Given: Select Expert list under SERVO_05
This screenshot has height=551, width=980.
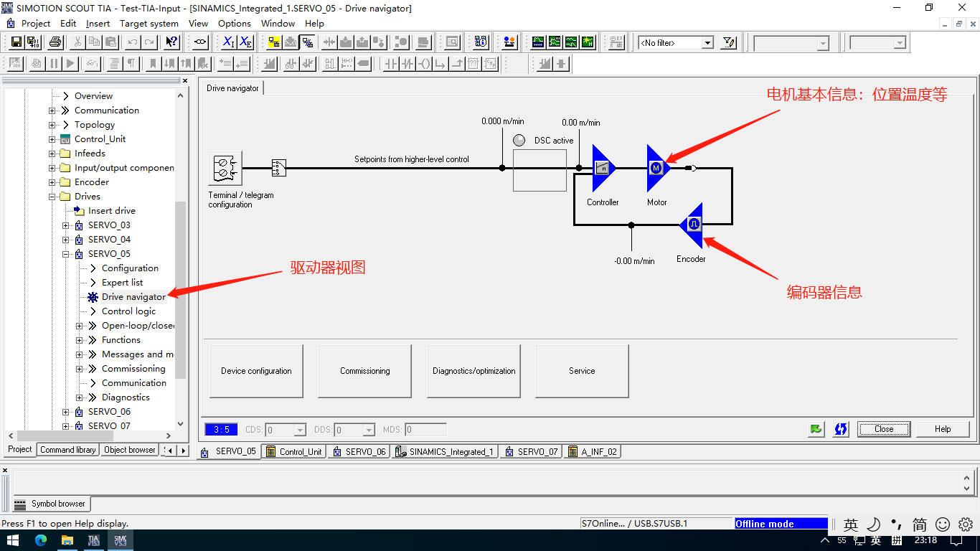Looking at the screenshot, I should [x=122, y=283].
